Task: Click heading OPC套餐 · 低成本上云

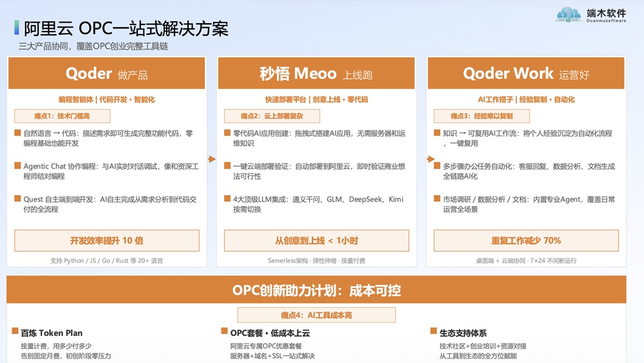Action: coord(270,333)
